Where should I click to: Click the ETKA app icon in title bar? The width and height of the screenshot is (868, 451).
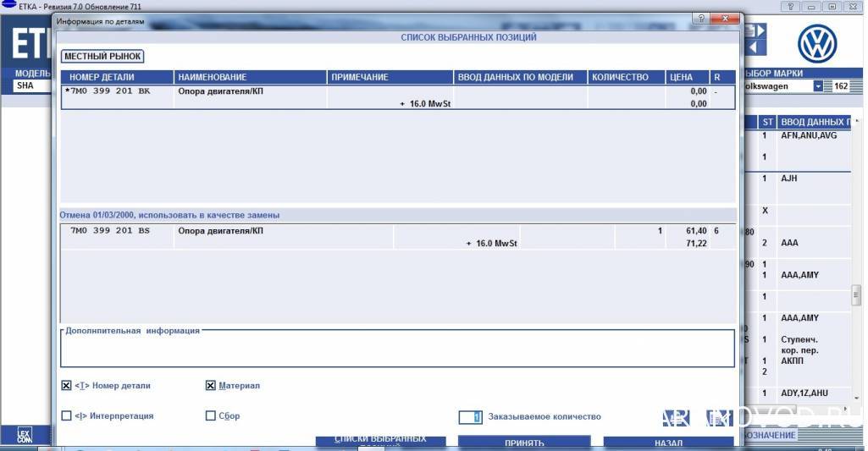coord(8,6)
